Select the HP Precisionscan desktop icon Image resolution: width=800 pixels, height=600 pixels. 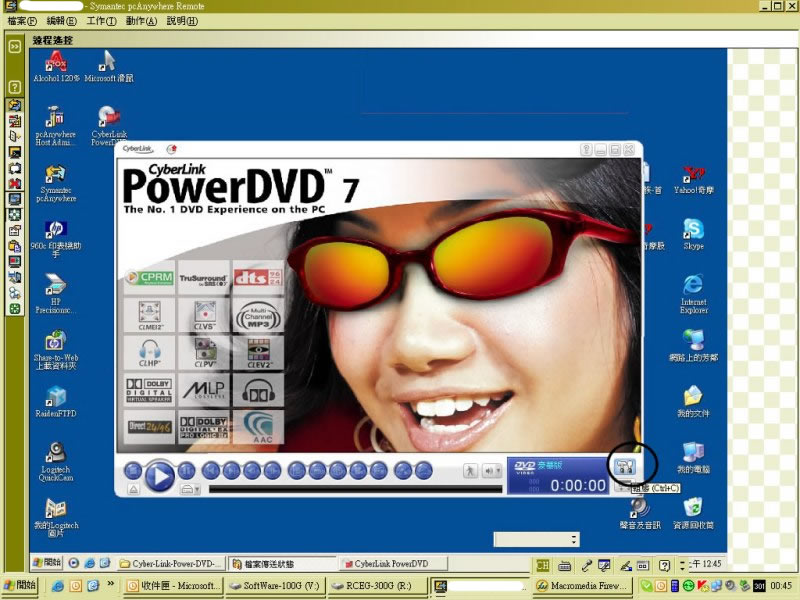click(x=56, y=294)
